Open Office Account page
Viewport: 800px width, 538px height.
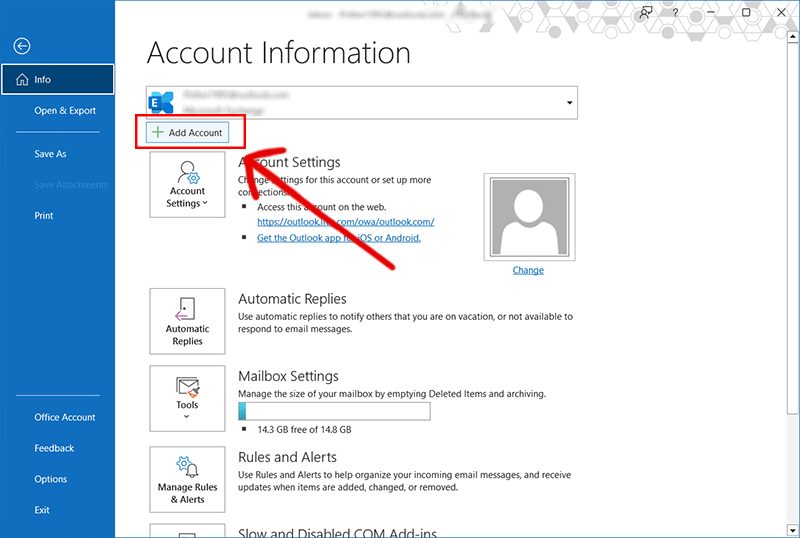point(65,417)
